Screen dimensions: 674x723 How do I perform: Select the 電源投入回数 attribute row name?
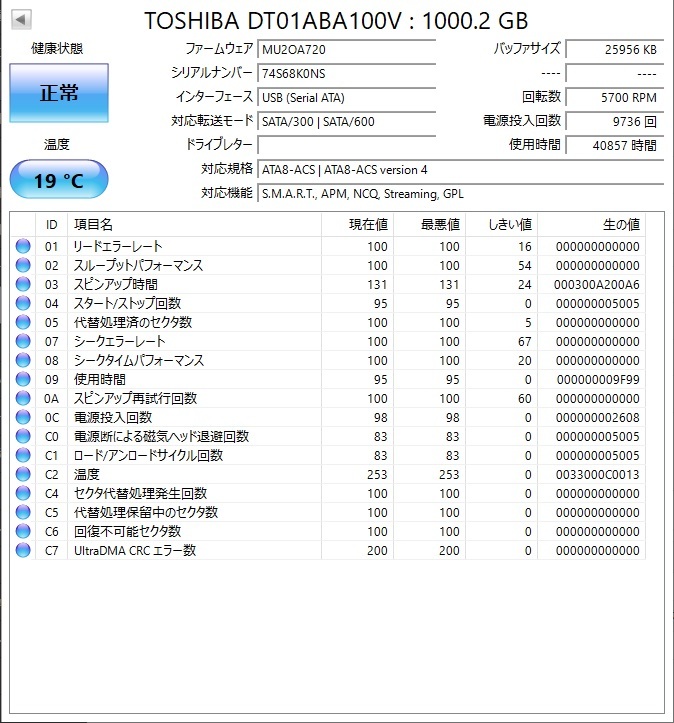[x=113, y=417]
